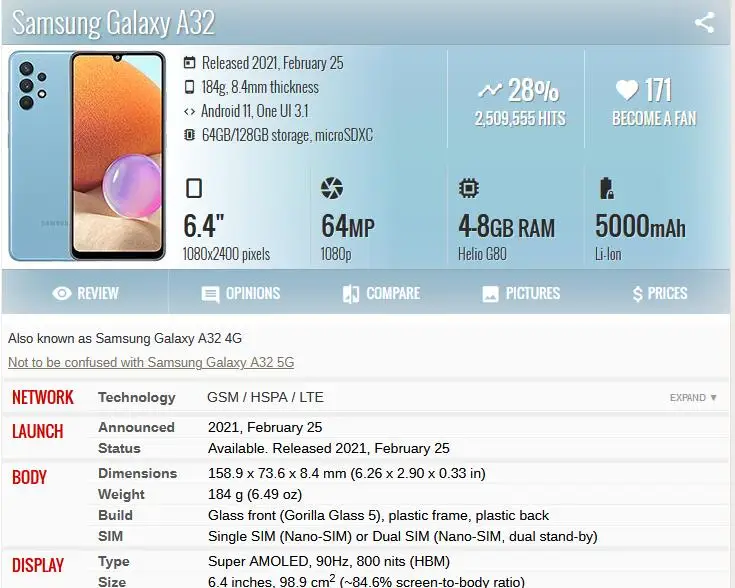Click the Also known as Galaxy A32 4G text
The width and height of the screenshot is (735, 588).
(x=125, y=339)
